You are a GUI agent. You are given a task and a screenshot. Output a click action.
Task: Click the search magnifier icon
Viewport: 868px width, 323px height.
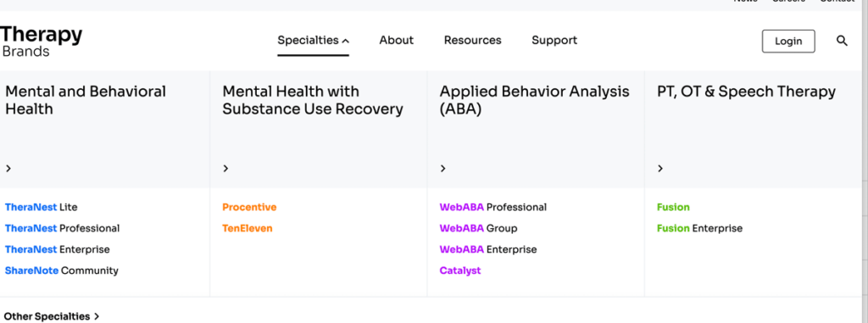[842, 41]
